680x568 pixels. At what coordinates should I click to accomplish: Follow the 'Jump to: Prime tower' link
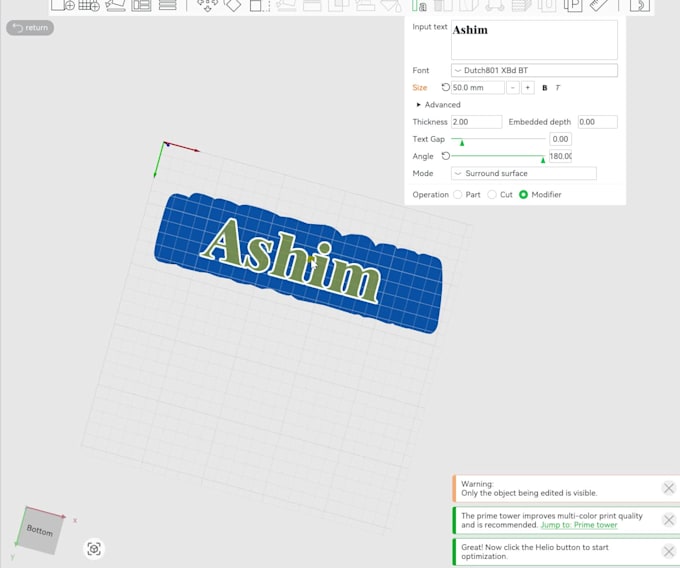pyautogui.click(x=579, y=525)
